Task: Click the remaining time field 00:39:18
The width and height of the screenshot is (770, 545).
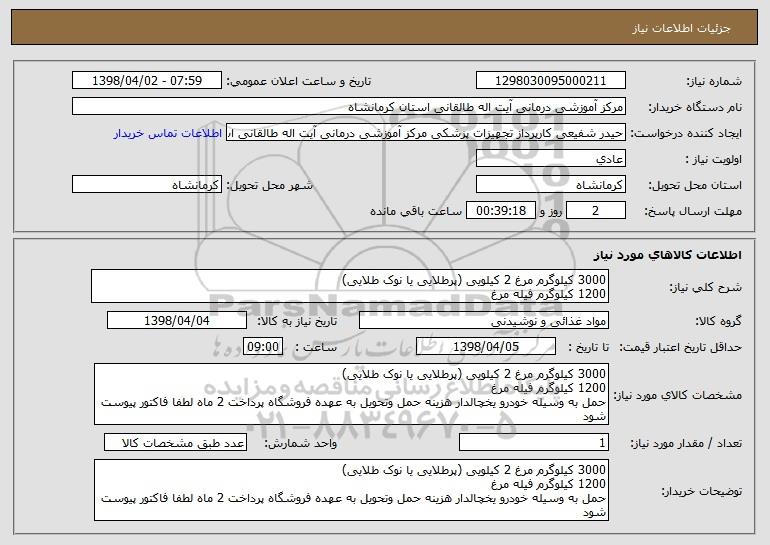Action: pyautogui.click(x=500, y=211)
